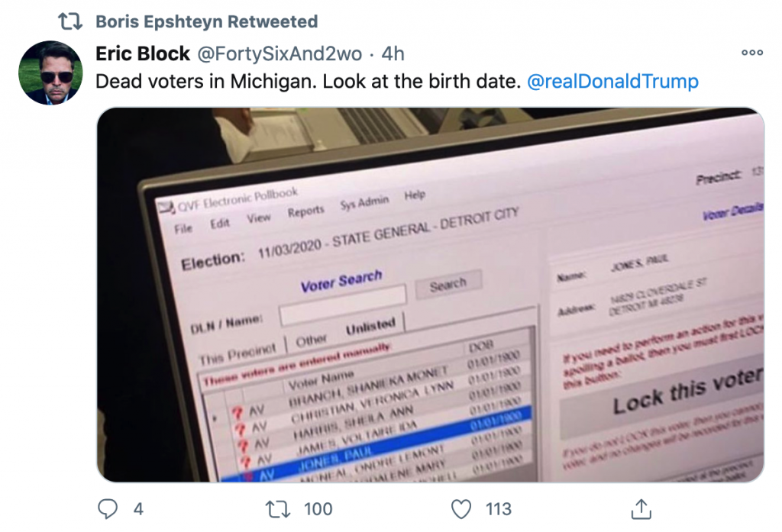Image resolution: width=782 pixels, height=532 pixels.
Task: Click the retweeted arrows icon at top
Action: (x=70, y=21)
